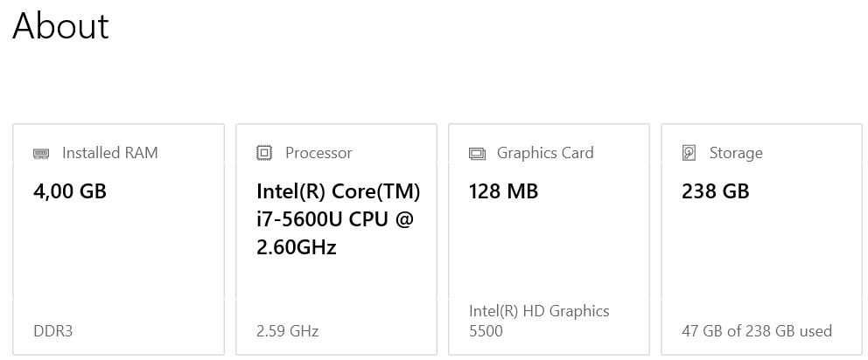Select the About page heading
This screenshot has width=868, height=360.
click(60, 25)
